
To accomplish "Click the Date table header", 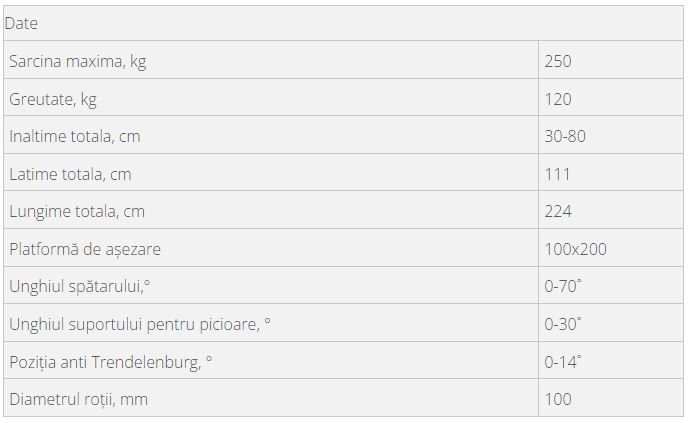I will [21, 23].
